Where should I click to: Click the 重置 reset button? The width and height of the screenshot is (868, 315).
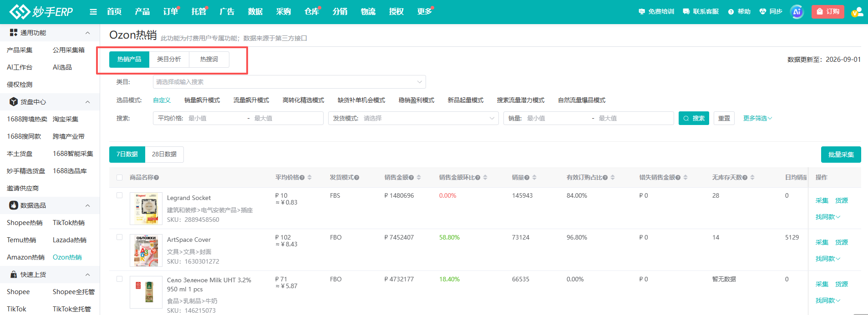pyautogui.click(x=724, y=118)
